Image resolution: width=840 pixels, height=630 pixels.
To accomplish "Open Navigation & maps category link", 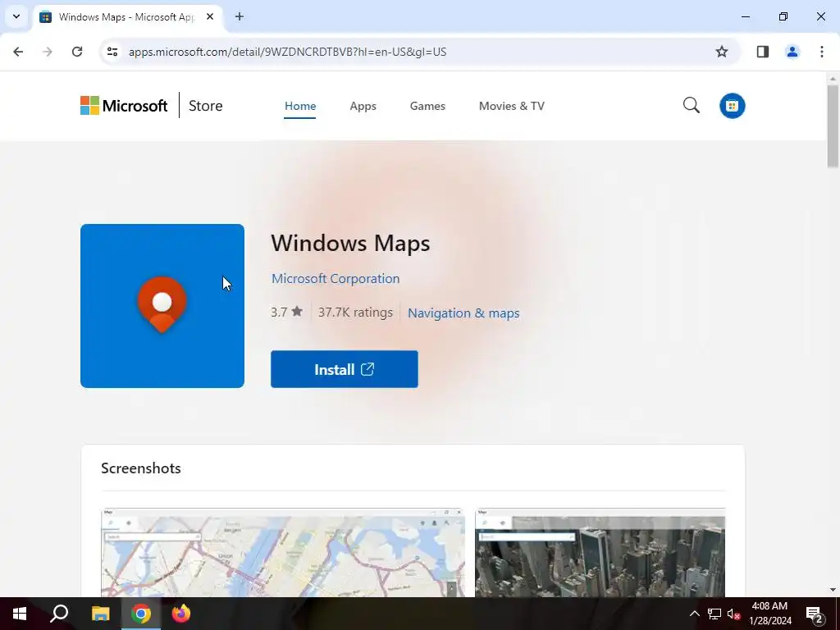I will click(463, 313).
